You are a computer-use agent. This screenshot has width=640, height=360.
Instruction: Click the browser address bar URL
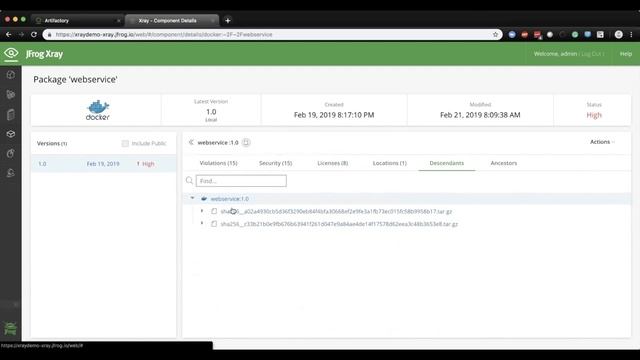click(164, 35)
